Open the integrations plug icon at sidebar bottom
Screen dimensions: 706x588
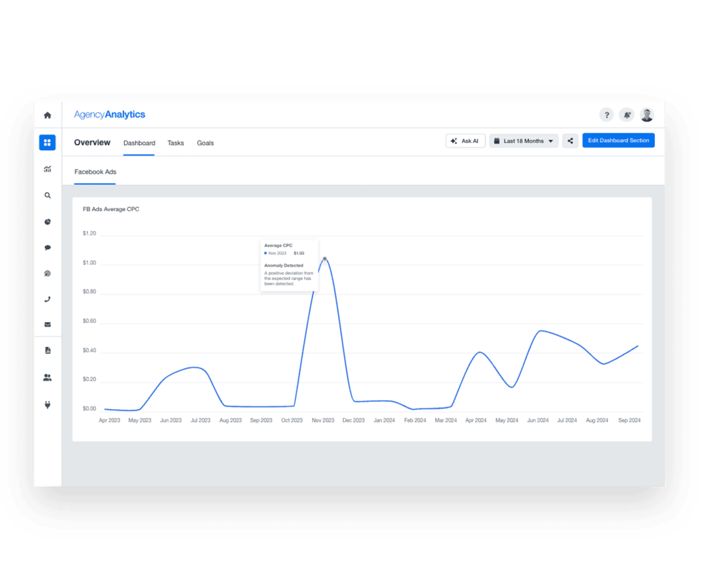click(x=47, y=403)
